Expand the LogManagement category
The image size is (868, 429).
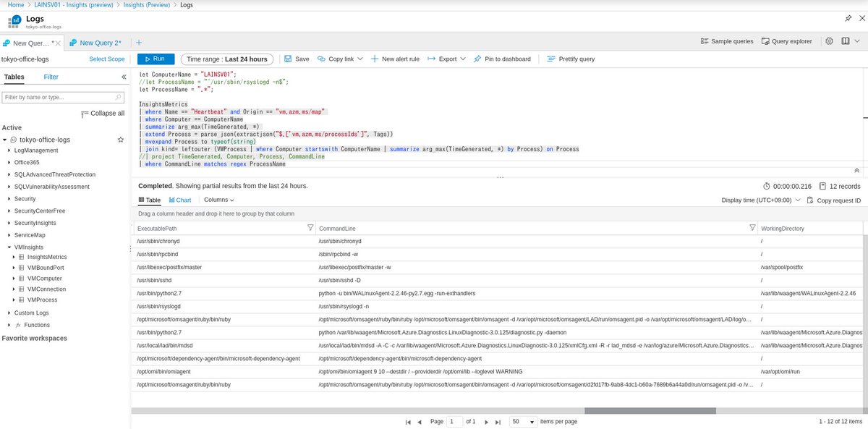[x=9, y=150]
